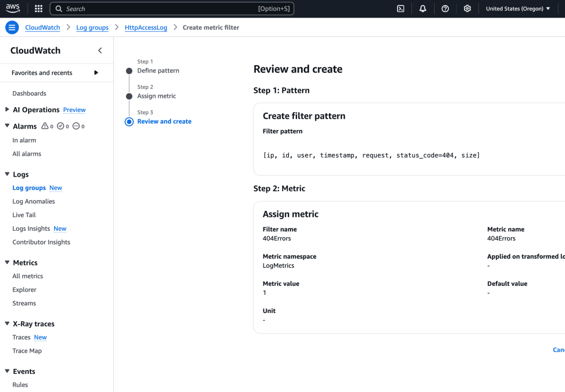Collapse the X-Ray traces section

(7, 324)
